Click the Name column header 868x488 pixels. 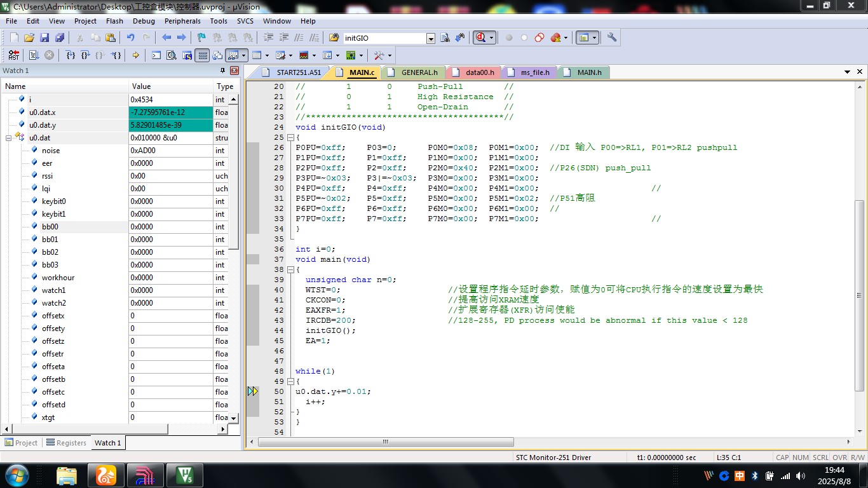65,86
